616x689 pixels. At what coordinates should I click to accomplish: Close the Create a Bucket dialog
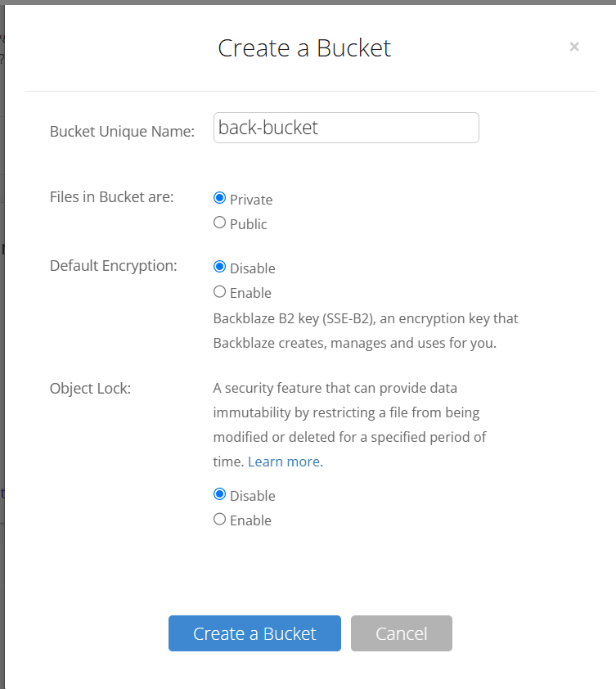click(574, 47)
